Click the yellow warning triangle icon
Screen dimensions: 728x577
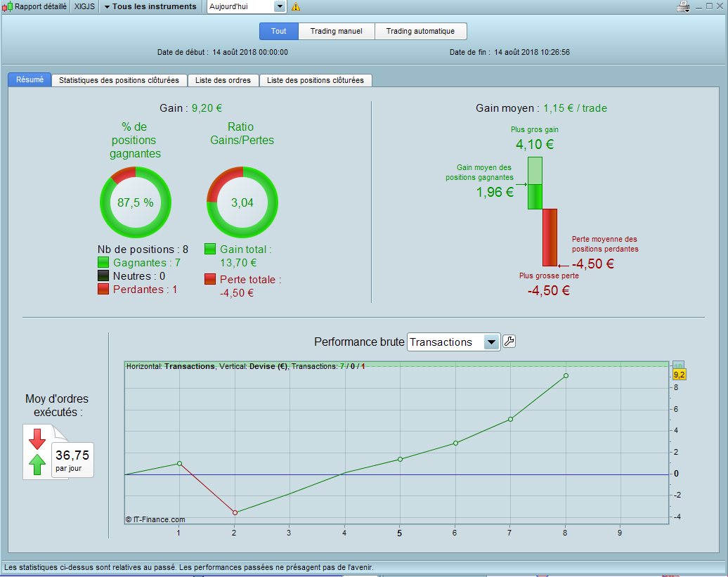click(295, 6)
